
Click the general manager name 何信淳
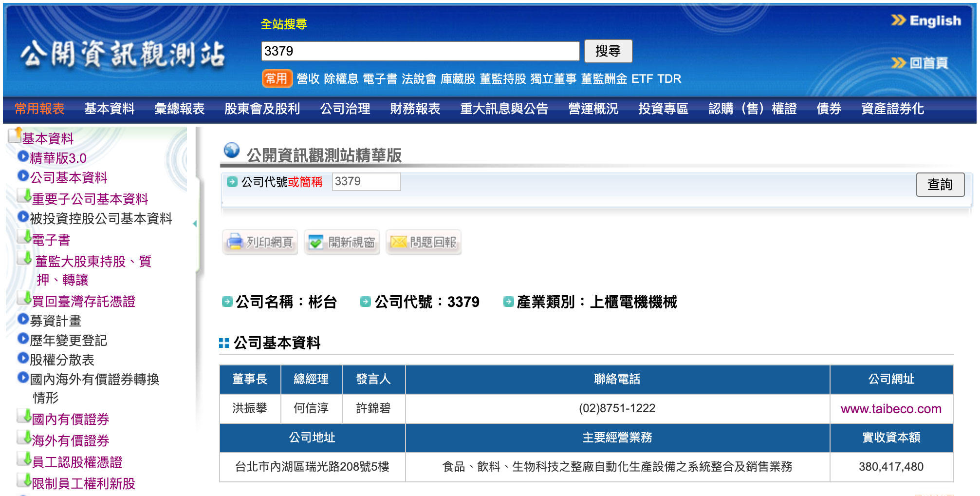tap(311, 408)
